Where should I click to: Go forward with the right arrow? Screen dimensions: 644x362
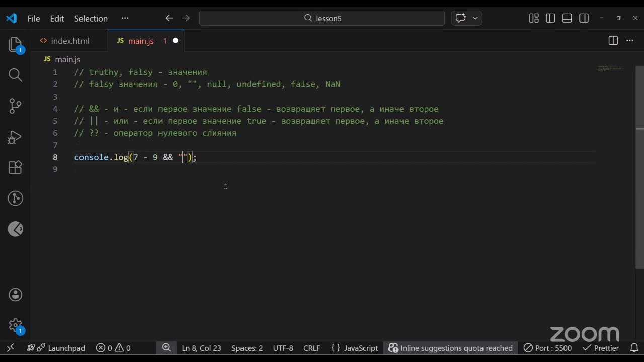[186, 18]
